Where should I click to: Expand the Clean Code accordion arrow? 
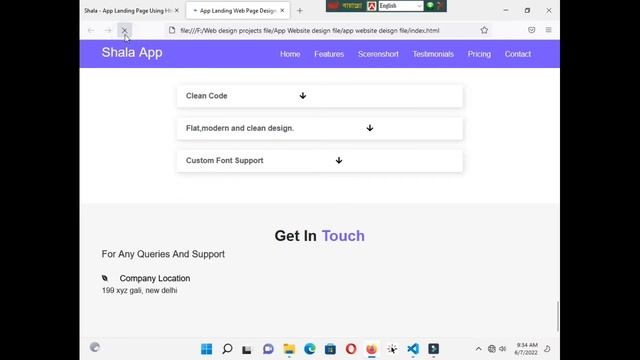[302, 96]
